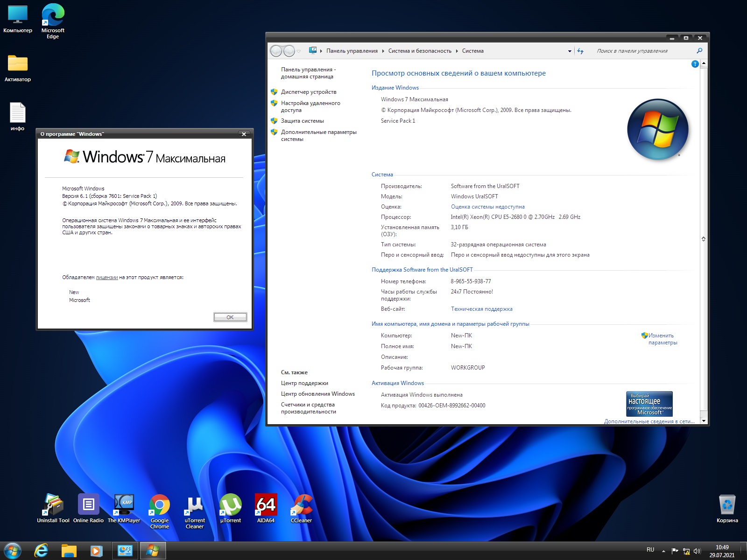Image resolution: width=747 pixels, height=560 pixels.
Task: Open the Корзина recycle bin
Action: 727,509
